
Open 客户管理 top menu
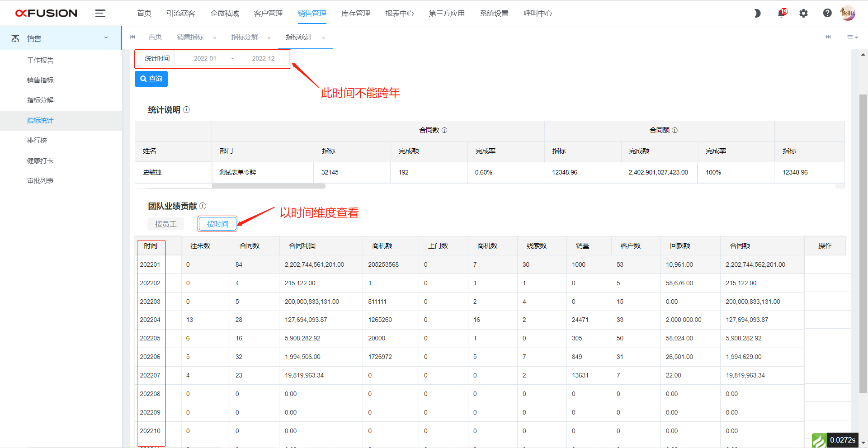pyautogui.click(x=269, y=14)
